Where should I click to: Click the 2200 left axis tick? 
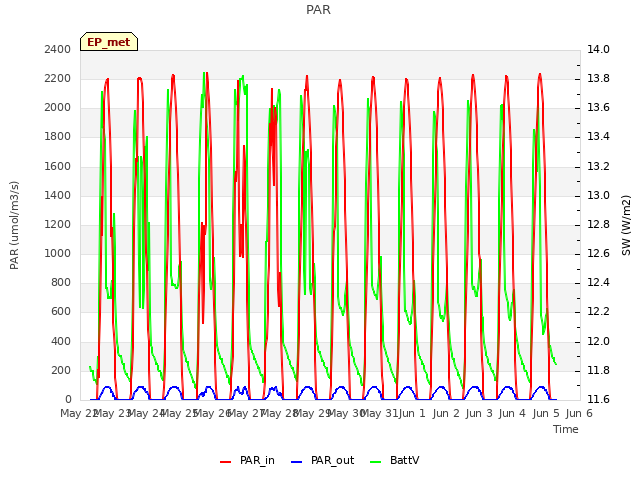coord(58,78)
